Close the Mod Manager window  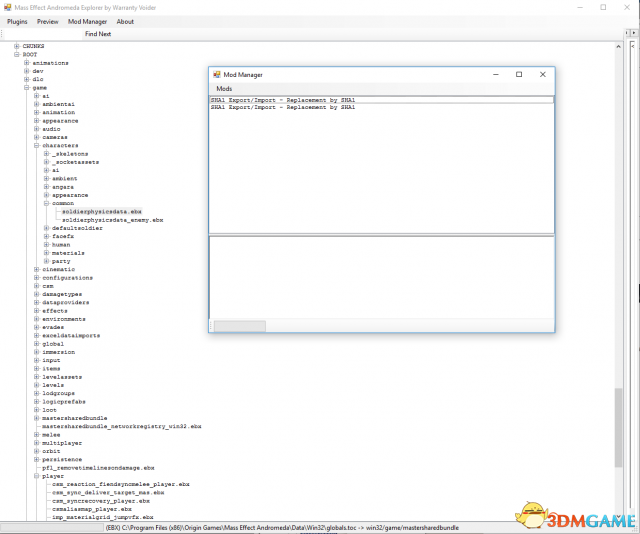click(542, 74)
